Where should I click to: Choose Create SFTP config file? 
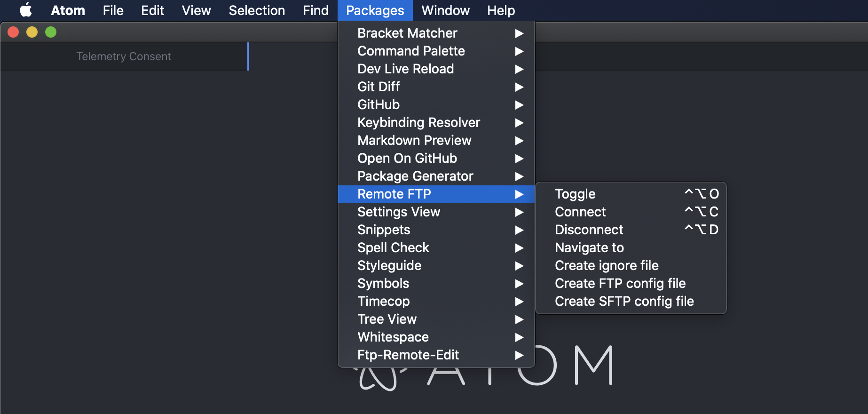631,302
